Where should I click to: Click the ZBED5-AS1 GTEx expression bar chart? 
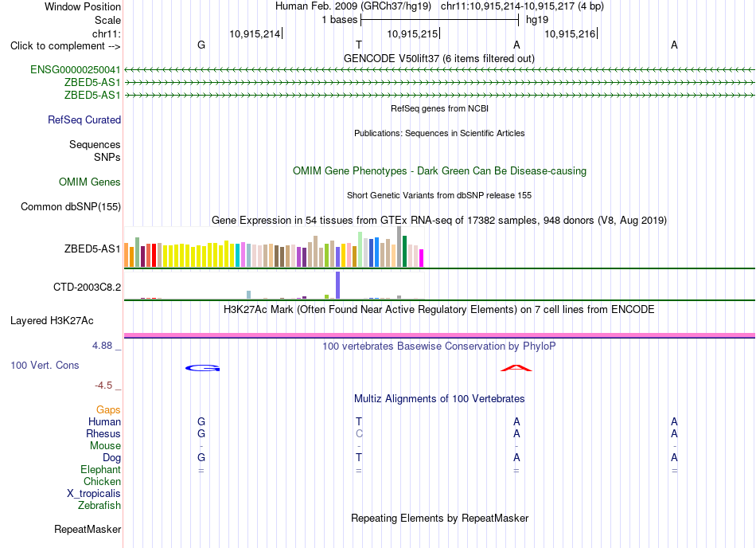pyautogui.click(x=274, y=247)
